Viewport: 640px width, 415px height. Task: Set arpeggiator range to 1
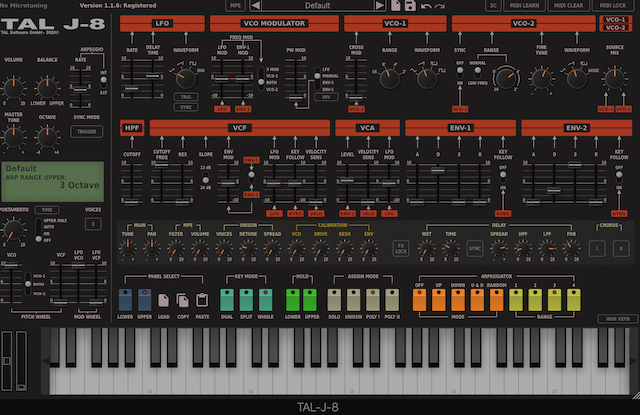tap(516, 300)
